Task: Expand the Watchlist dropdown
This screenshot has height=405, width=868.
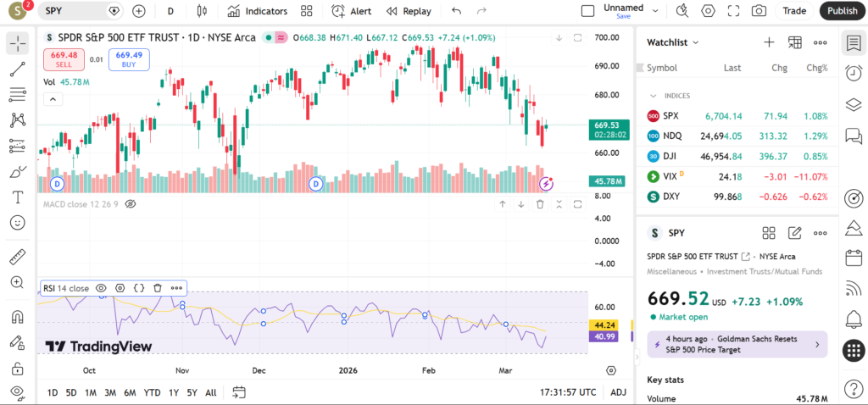Action: (x=673, y=42)
